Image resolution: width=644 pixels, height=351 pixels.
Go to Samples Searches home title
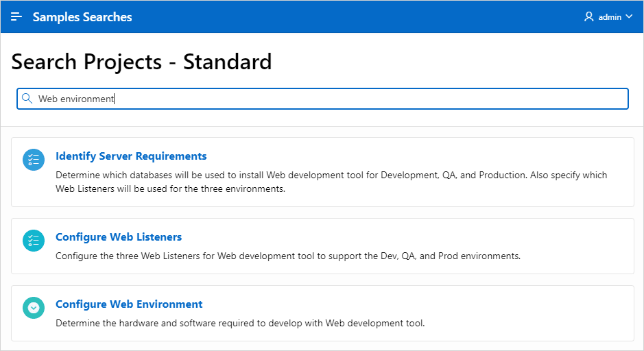(x=82, y=16)
